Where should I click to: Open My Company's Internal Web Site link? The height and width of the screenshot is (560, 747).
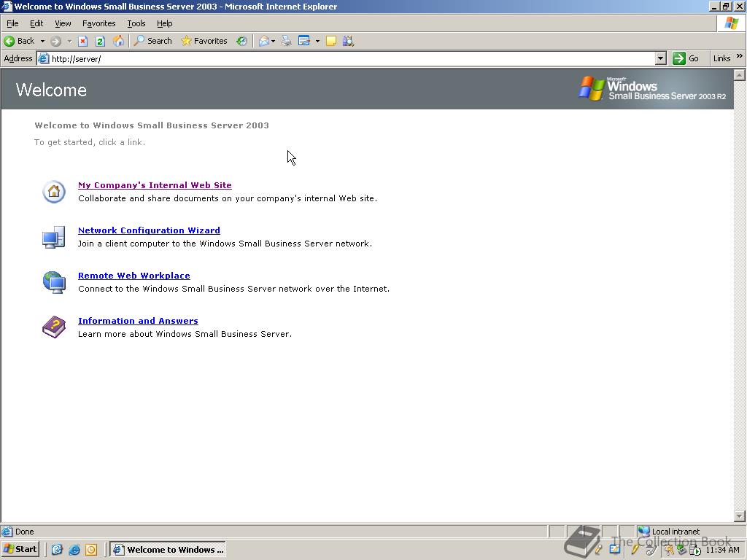tap(155, 185)
